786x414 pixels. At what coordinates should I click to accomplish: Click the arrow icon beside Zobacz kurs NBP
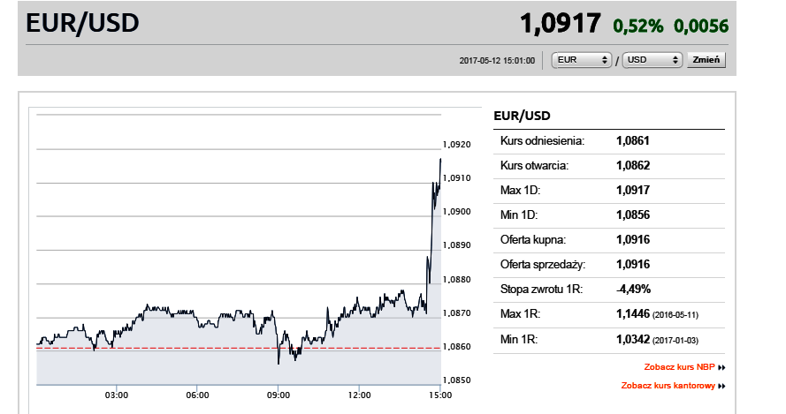pyautogui.click(x=721, y=367)
